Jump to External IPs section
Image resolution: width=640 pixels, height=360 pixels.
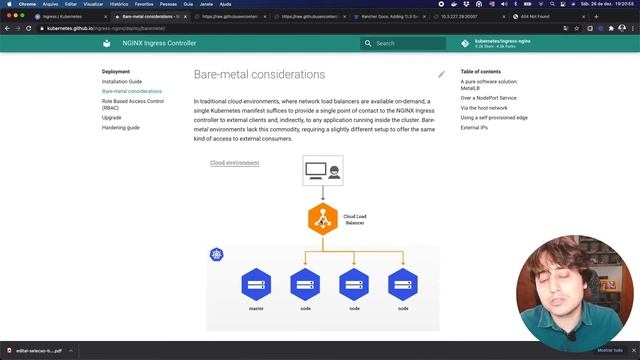474,128
